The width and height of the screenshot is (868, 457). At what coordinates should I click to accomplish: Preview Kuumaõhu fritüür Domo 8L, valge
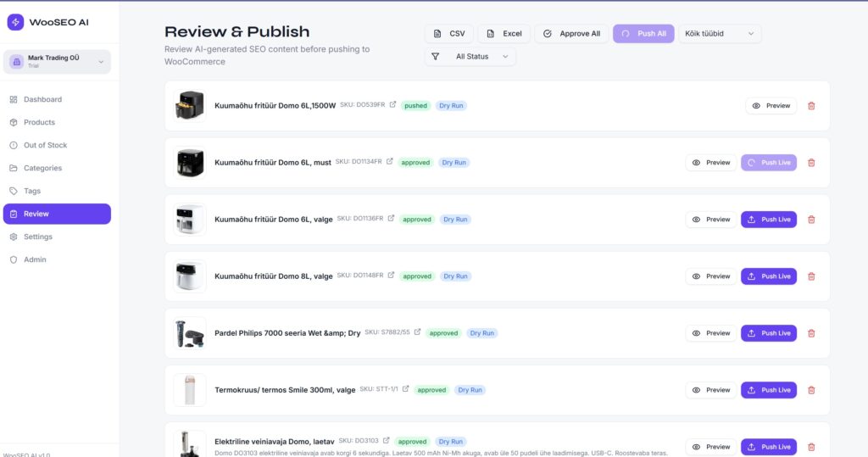click(711, 276)
